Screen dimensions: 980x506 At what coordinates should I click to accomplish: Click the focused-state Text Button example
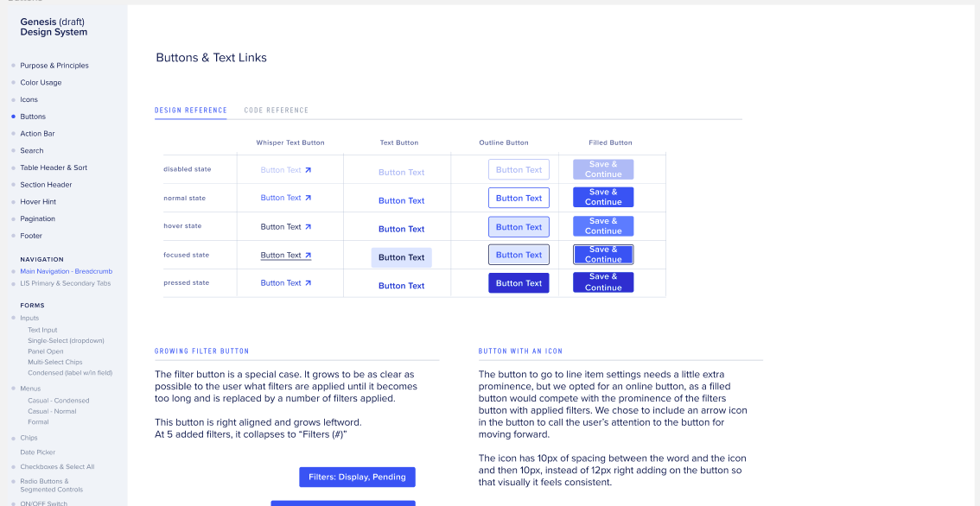[401, 257]
